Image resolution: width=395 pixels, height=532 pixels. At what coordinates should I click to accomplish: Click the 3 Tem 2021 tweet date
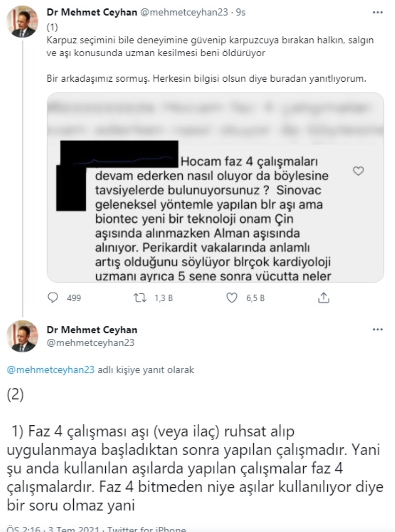[x=73, y=529]
